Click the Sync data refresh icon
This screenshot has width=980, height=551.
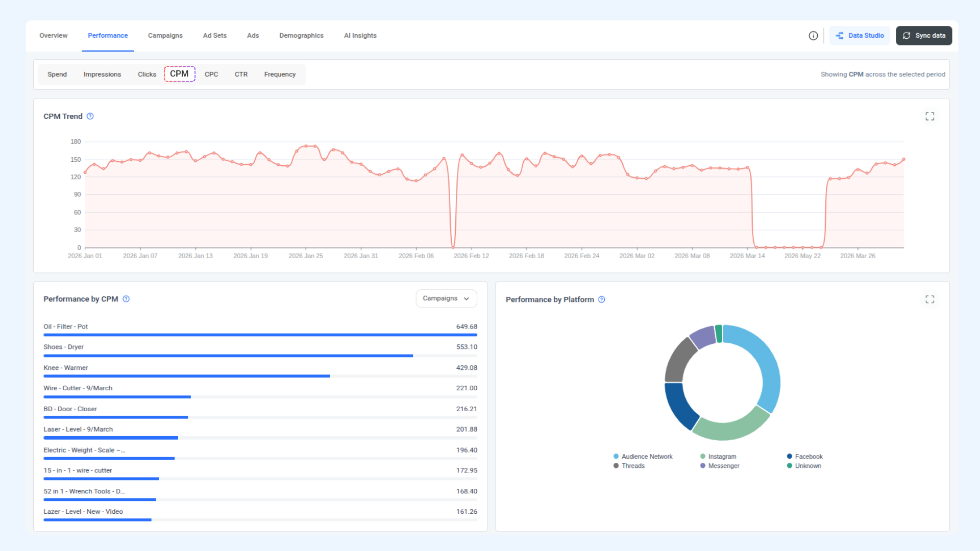pos(906,36)
